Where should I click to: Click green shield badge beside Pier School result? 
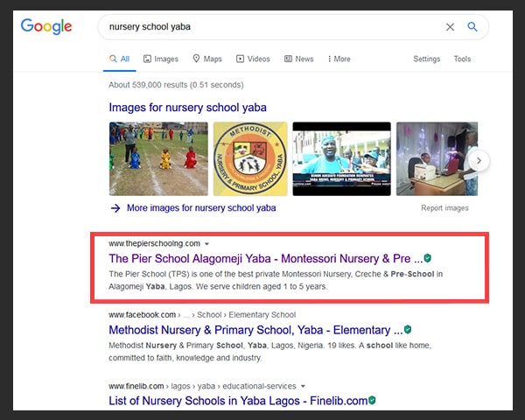coord(428,258)
